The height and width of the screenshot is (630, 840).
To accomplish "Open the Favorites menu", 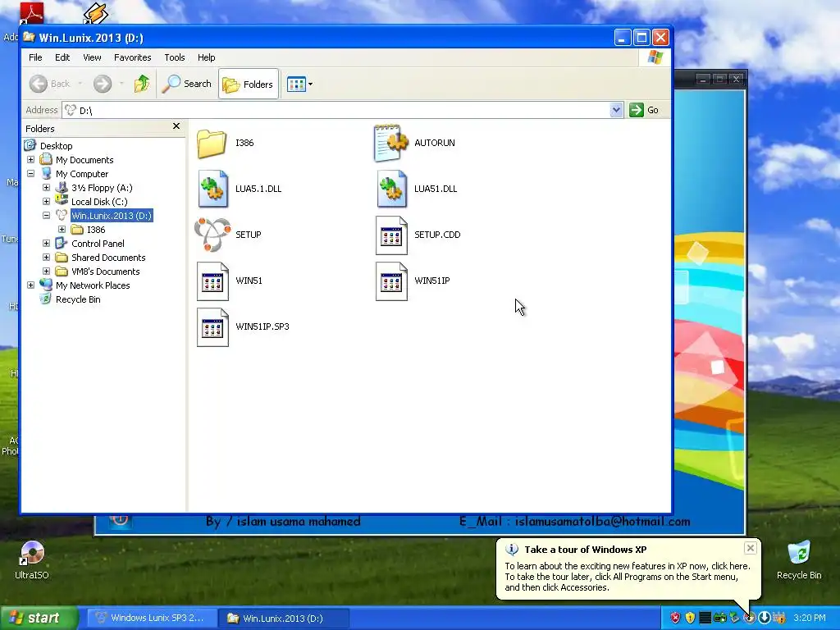I will click(x=132, y=57).
